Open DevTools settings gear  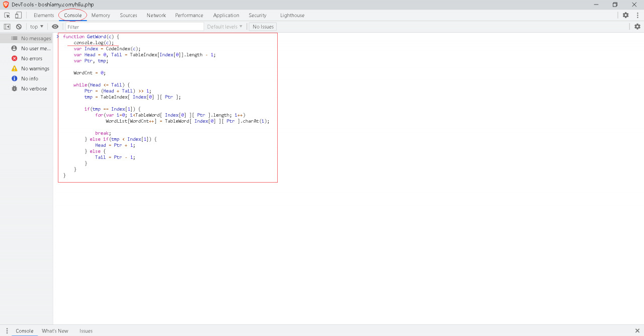[x=625, y=15]
